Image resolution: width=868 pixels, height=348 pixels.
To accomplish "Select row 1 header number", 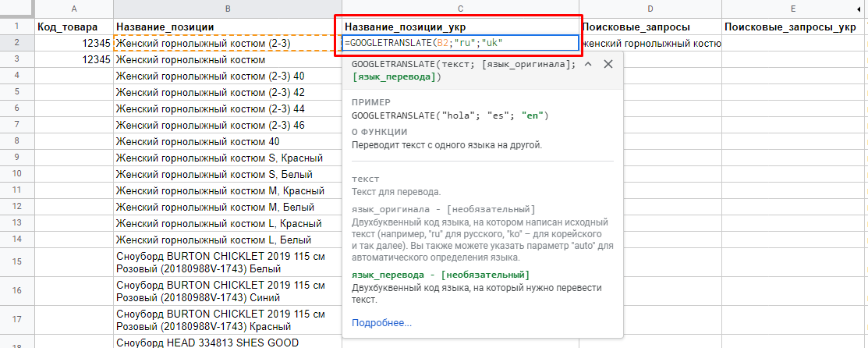I will point(16,27).
